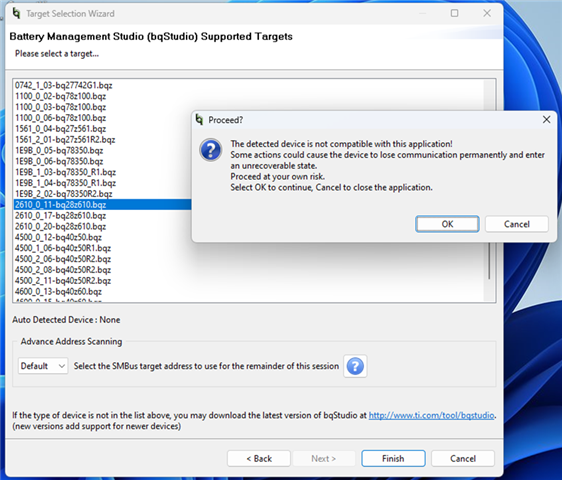Click the bq icon in Proceed dialog title
Screen dimensions: 562x480
tap(199, 119)
